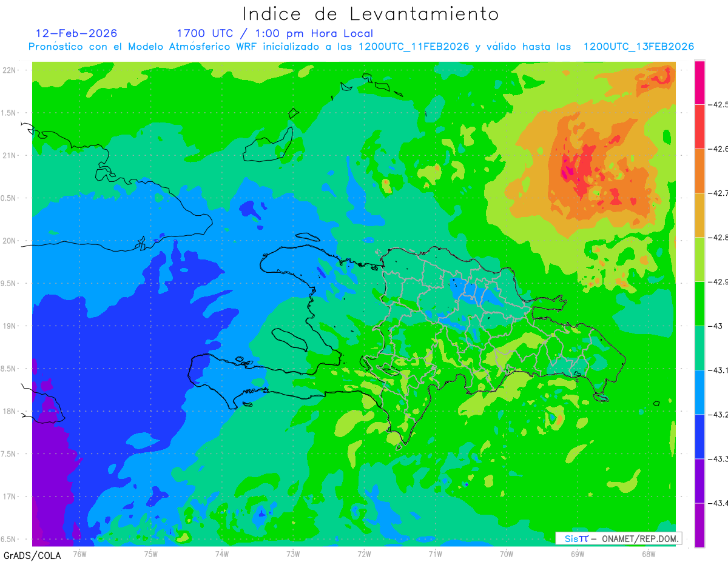The width and height of the screenshot is (728, 562).
Task: Click the 'Pronóstico con el Modelo Atmosférico WRF' line
Action: coord(361,47)
